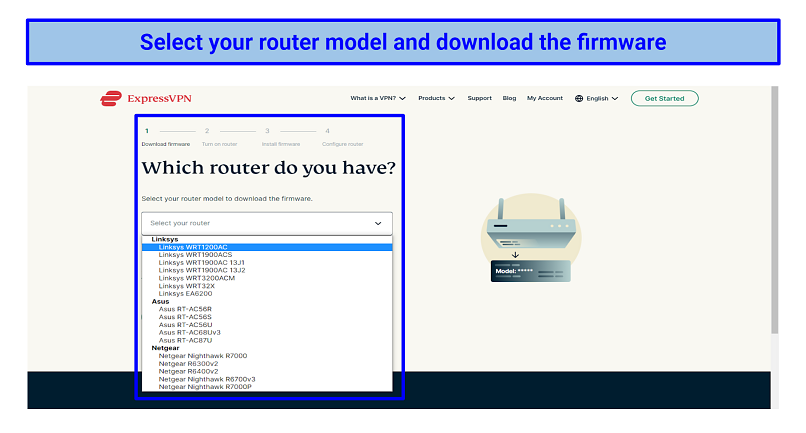
Task: Pick Asus RT-AC87U
Action: pos(267,340)
